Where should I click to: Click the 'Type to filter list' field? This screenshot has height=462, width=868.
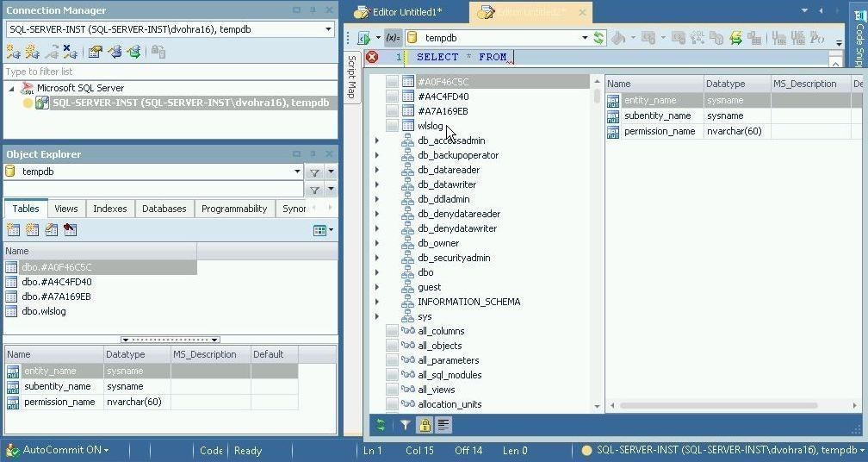[x=170, y=72]
